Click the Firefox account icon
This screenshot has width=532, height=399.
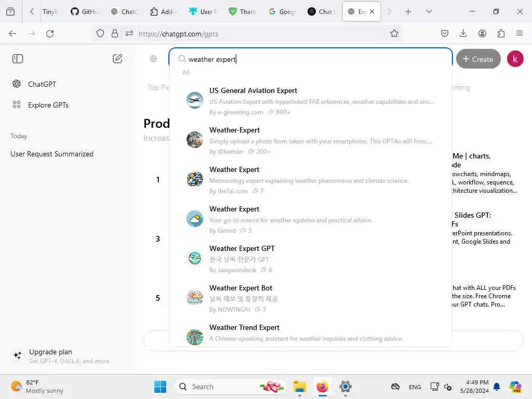coord(482,33)
